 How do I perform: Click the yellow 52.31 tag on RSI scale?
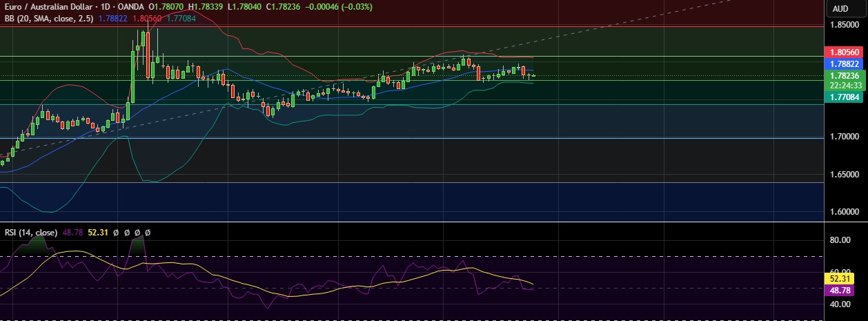(x=841, y=279)
